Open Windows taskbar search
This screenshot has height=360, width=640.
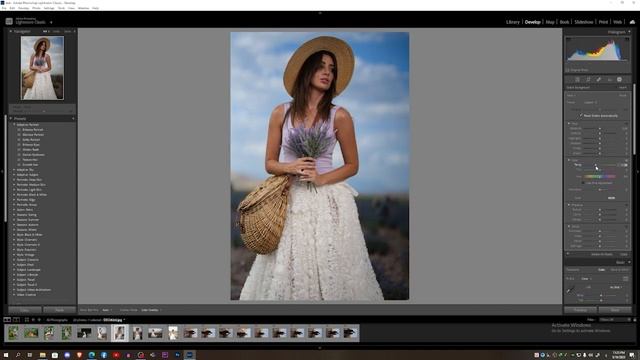point(18,355)
